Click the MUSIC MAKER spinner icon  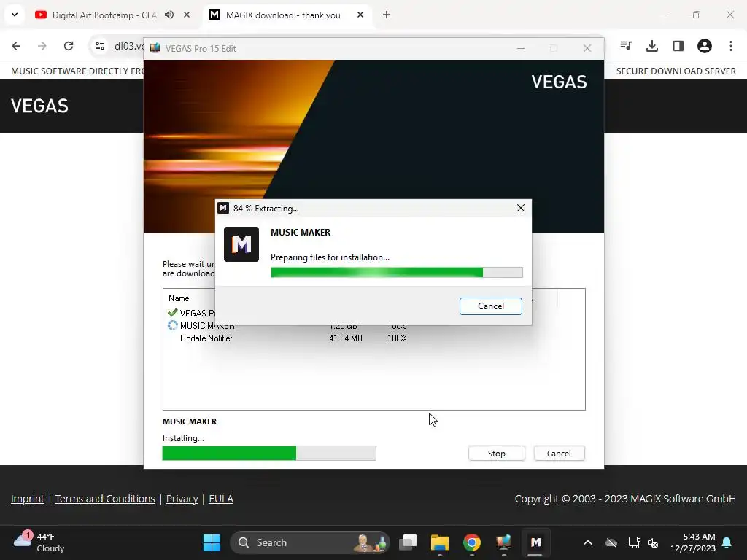click(x=172, y=326)
